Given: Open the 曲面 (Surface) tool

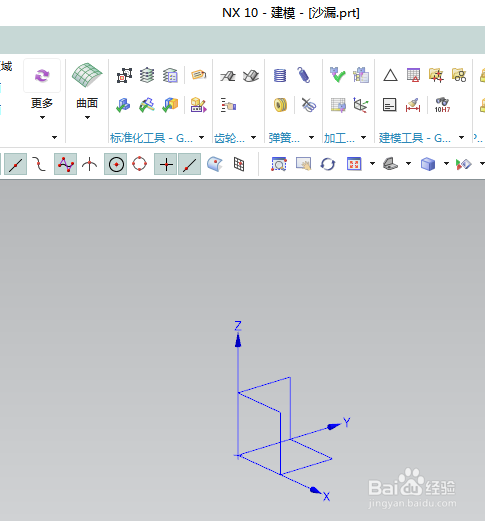Looking at the screenshot, I should [87, 76].
